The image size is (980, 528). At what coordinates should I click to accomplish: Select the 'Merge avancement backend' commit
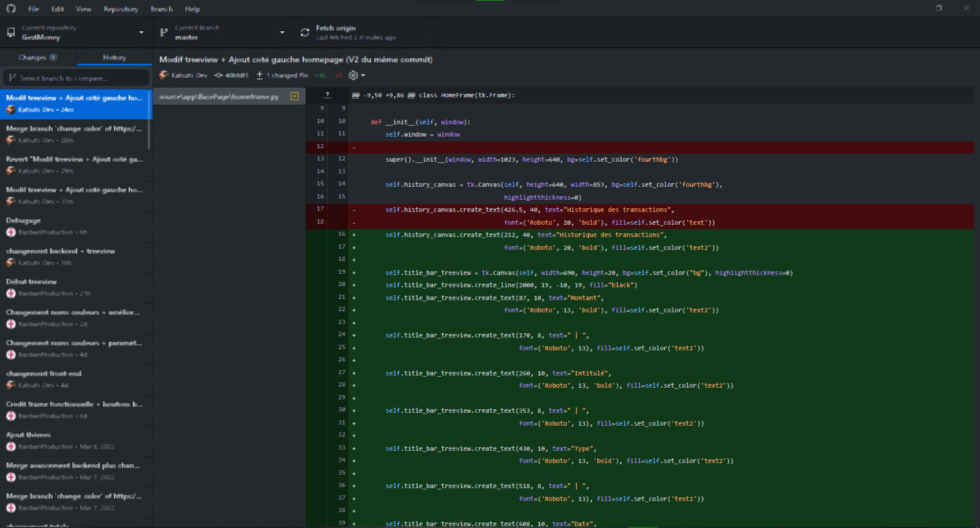point(76,472)
